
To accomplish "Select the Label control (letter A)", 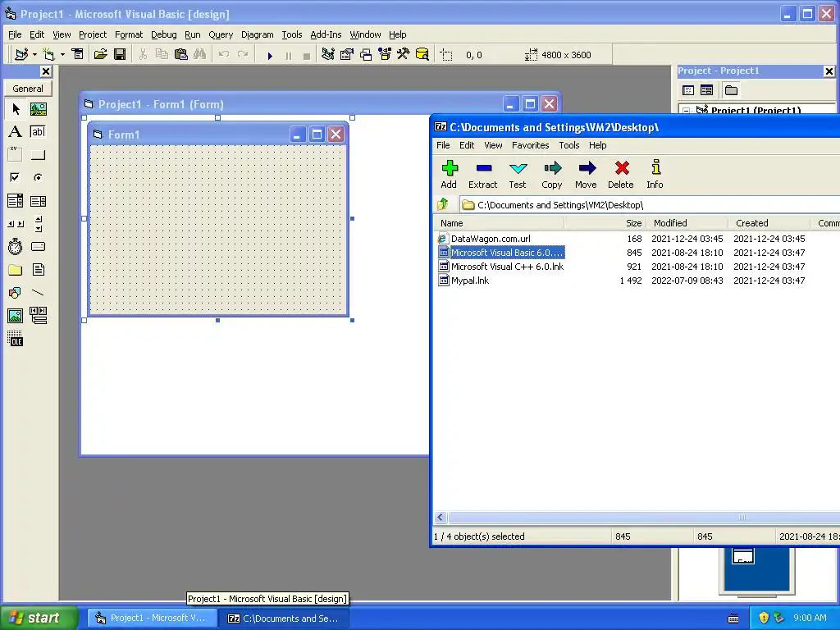I will point(16,132).
